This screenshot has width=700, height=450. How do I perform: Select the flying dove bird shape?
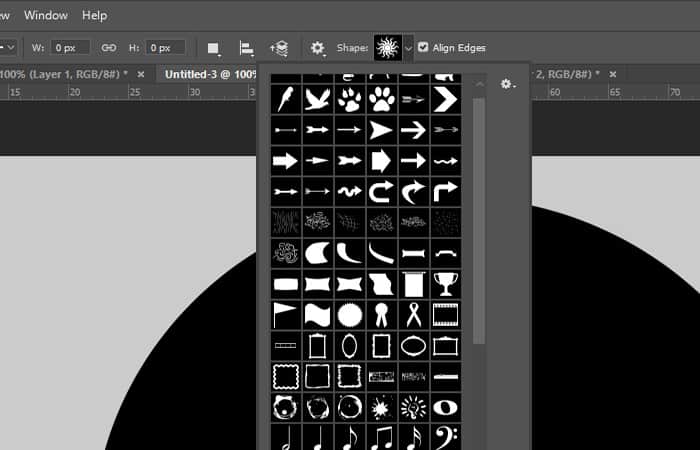pos(317,99)
